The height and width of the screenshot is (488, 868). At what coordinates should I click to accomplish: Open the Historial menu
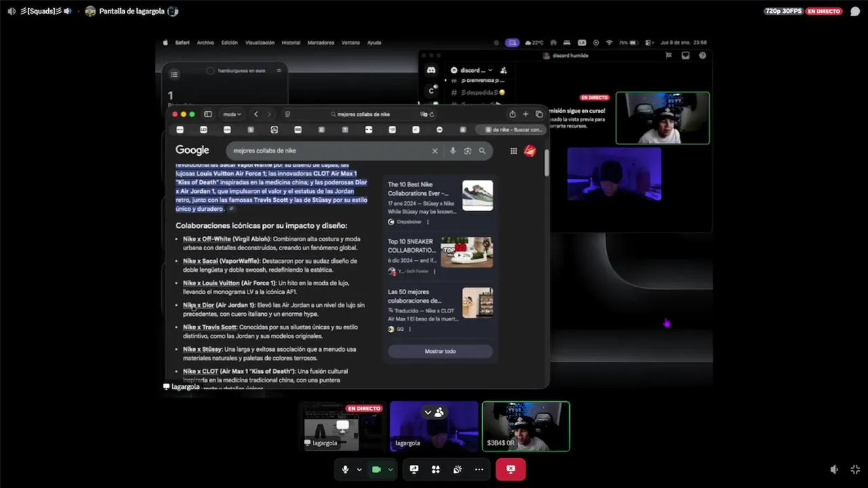click(x=291, y=43)
